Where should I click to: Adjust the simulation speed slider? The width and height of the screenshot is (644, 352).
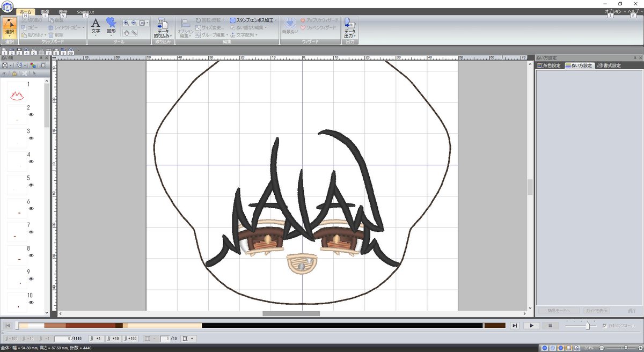tap(588, 325)
